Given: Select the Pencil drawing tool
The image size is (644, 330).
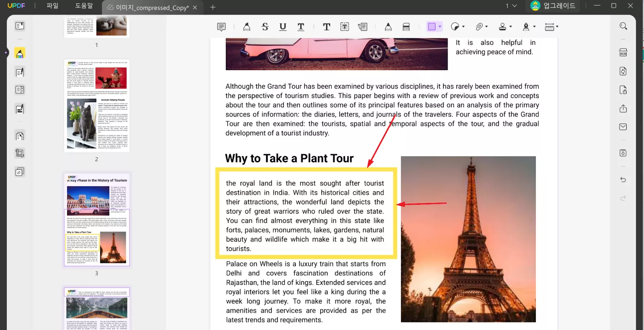Looking at the screenshot, I should tap(388, 27).
